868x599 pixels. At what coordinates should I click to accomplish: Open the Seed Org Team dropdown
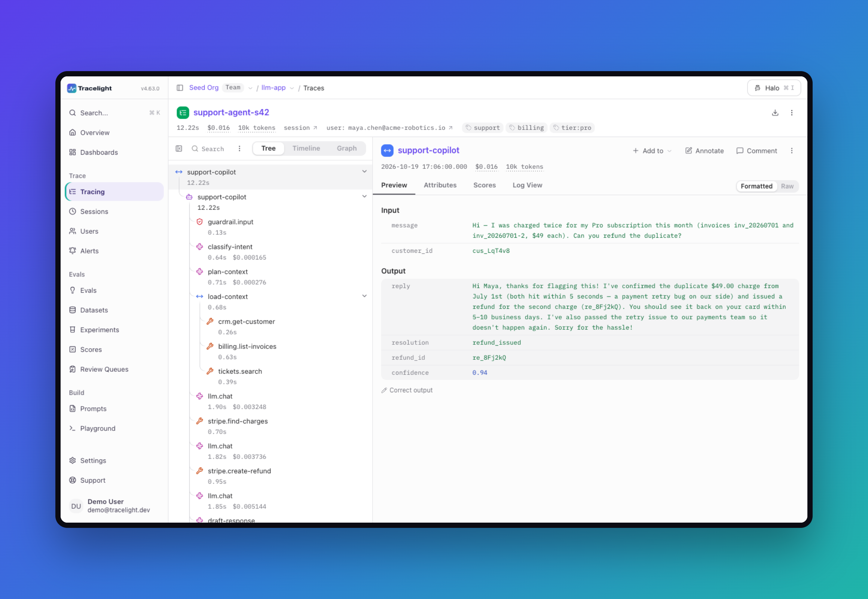pyautogui.click(x=250, y=88)
